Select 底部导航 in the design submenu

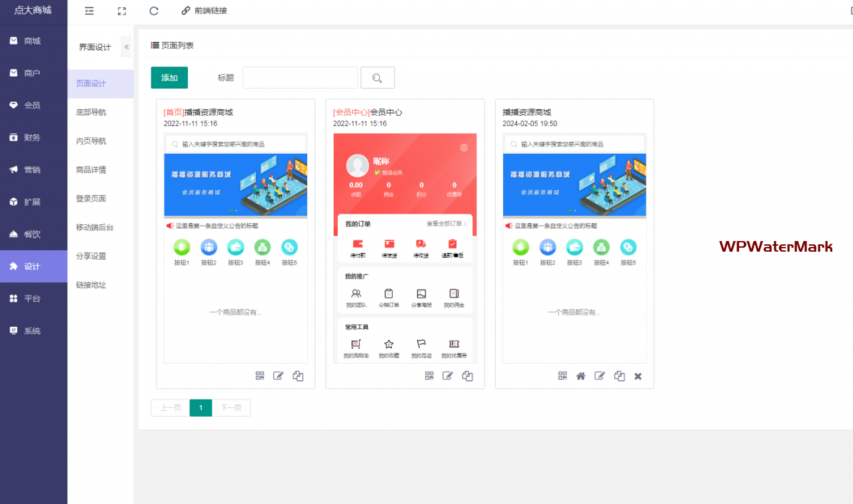91,113
